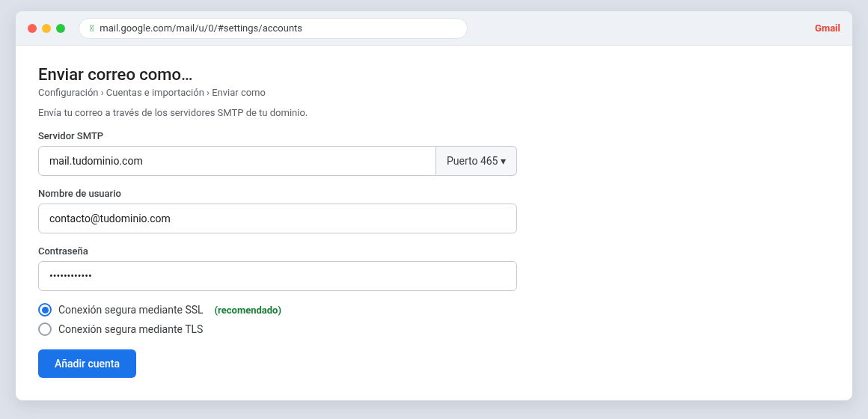868x419 pixels.
Task: Click the breadcrumb text Configuración › Cuentas e importación
Action: pos(121,93)
